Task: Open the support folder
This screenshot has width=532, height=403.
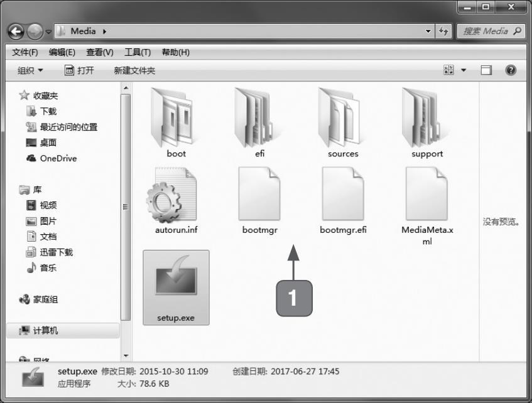Action: [427, 123]
